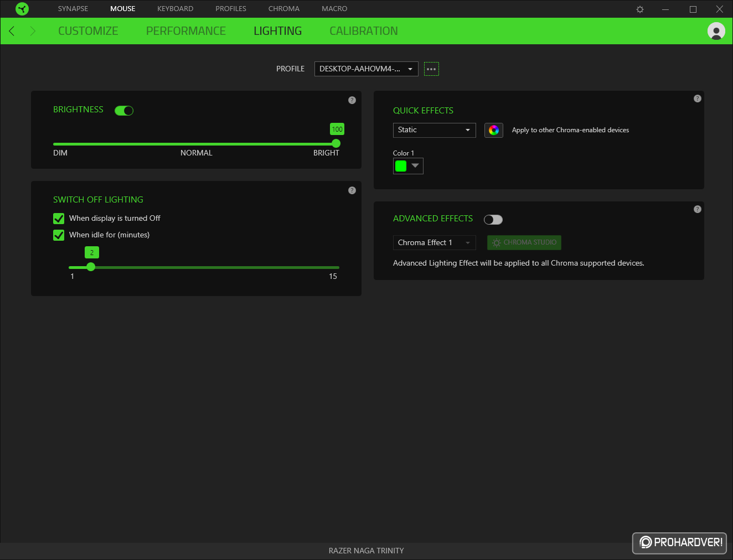Uncheck When display is turned Off
This screenshot has width=733, height=560.
point(59,219)
